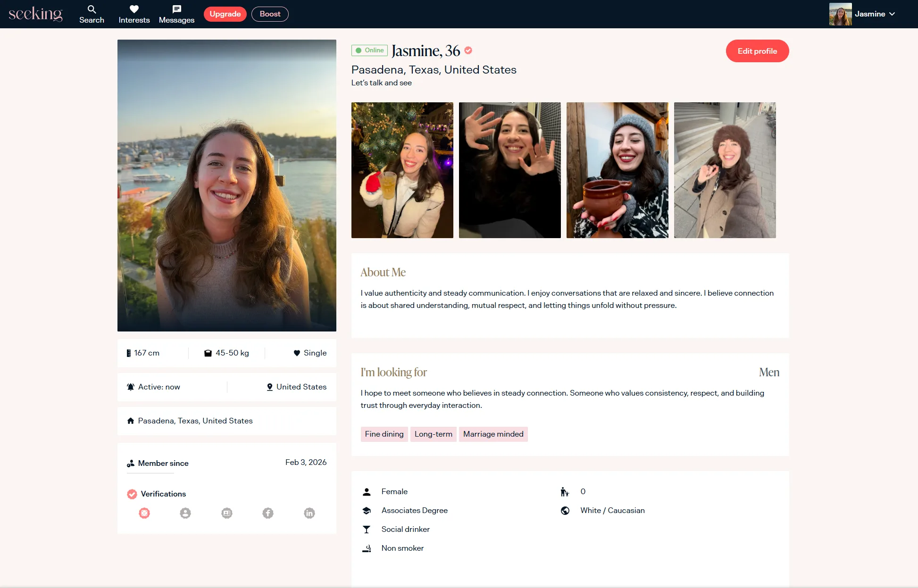This screenshot has height=588, width=918.
Task: Click the Search magnifier icon
Action: click(92, 9)
